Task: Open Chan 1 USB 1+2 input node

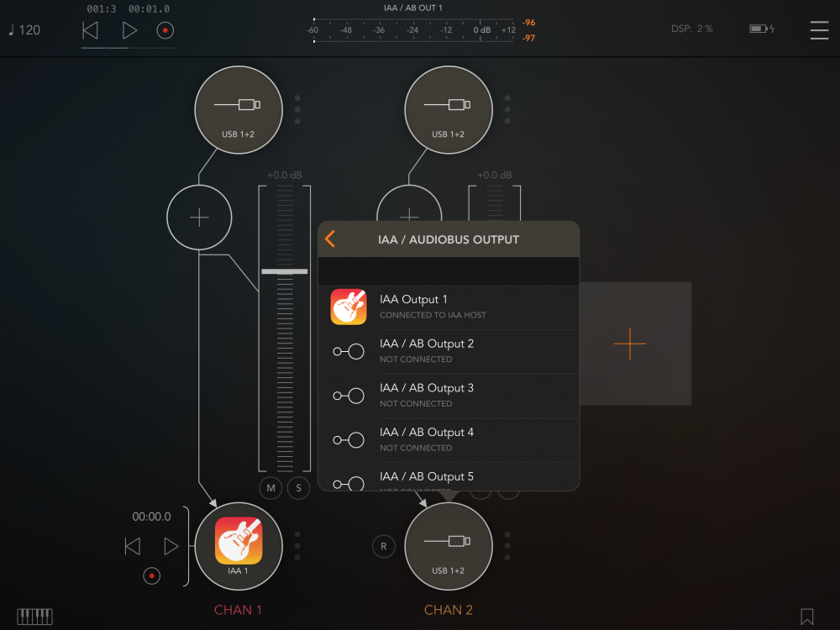Action: 239,109
